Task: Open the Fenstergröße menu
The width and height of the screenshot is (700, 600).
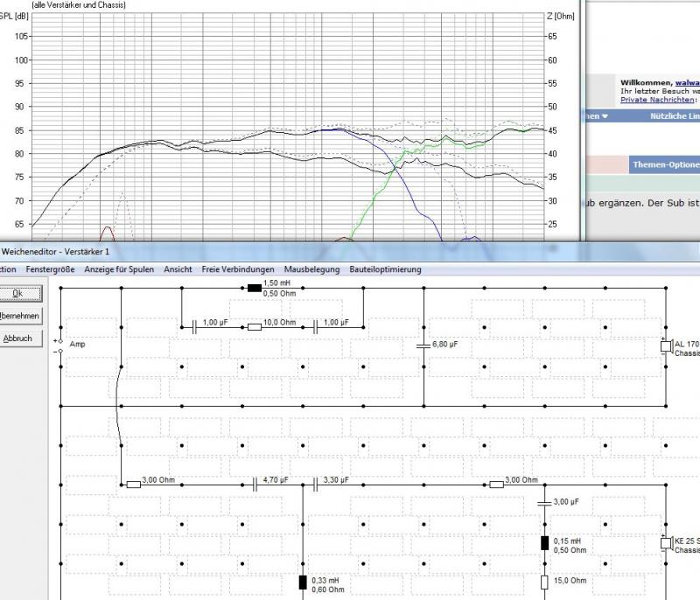Action: coord(50,269)
